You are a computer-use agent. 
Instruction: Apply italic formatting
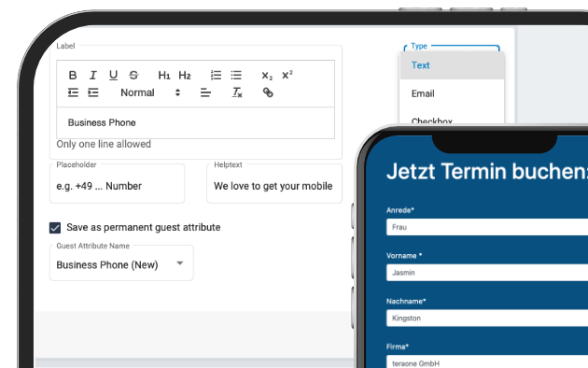click(93, 75)
